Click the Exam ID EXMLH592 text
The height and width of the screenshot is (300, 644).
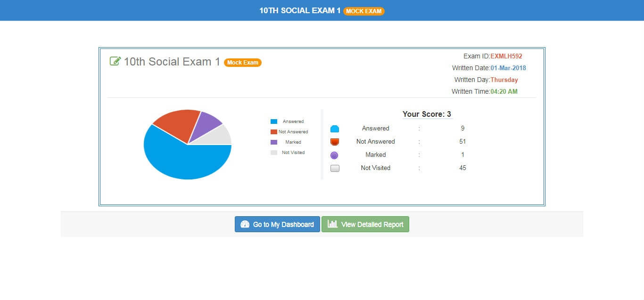click(x=506, y=56)
